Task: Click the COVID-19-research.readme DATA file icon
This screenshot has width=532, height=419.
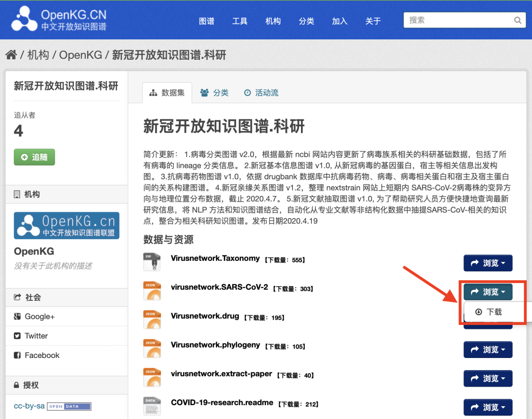Action: click(152, 406)
